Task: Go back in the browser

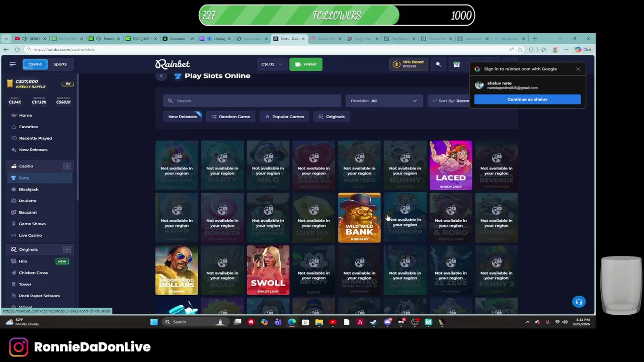Action: 6,49
